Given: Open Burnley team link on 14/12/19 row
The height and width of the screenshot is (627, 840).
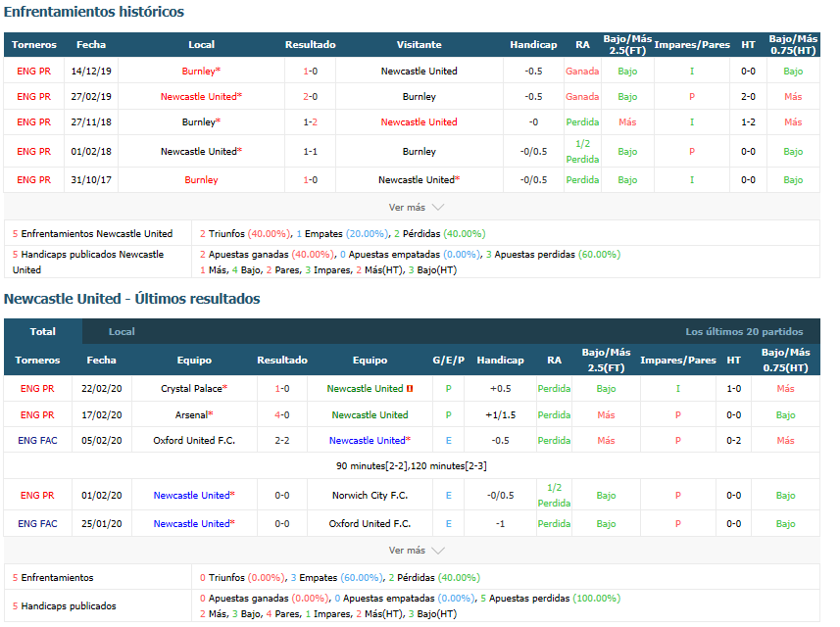Looking at the screenshot, I should click(201, 71).
